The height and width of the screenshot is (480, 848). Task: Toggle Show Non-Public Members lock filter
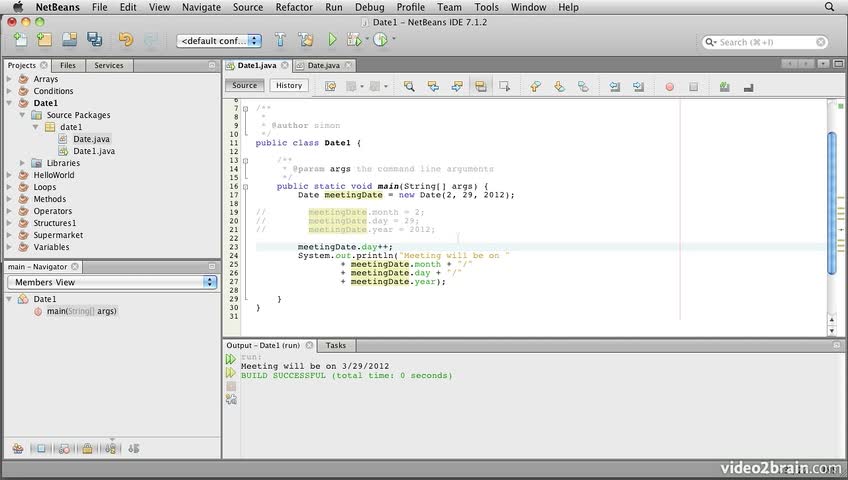click(x=87, y=449)
